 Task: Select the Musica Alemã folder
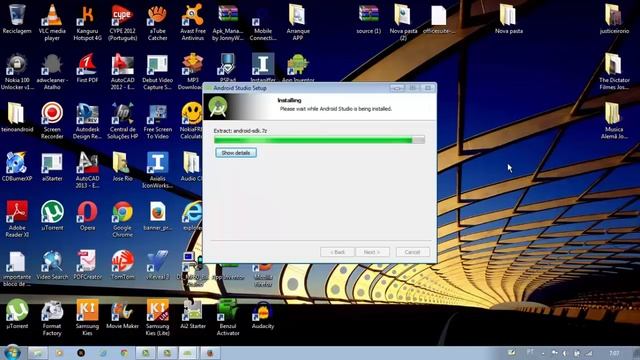pyautogui.click(x=614, y=121)
